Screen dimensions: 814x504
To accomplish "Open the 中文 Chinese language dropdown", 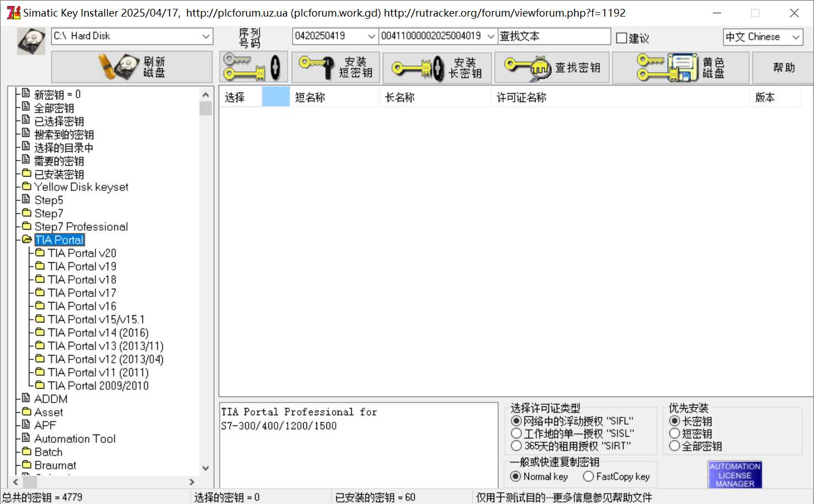I will click(796, 37).
